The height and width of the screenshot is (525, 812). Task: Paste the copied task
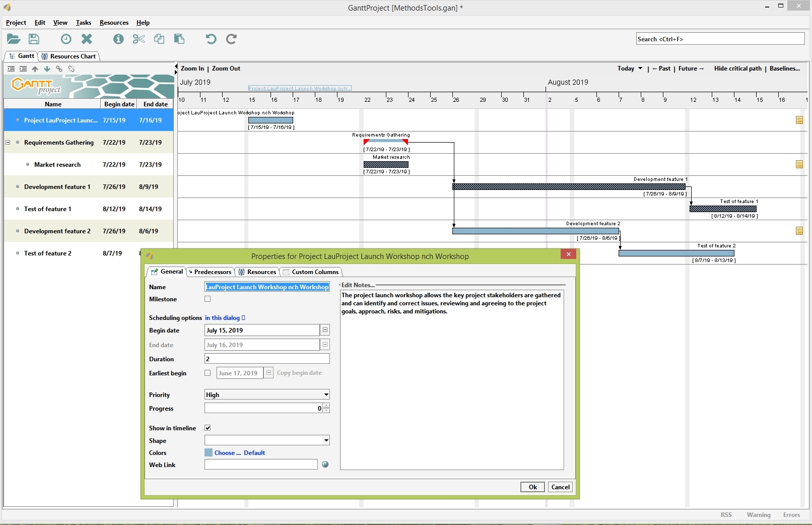coord(179,39)
